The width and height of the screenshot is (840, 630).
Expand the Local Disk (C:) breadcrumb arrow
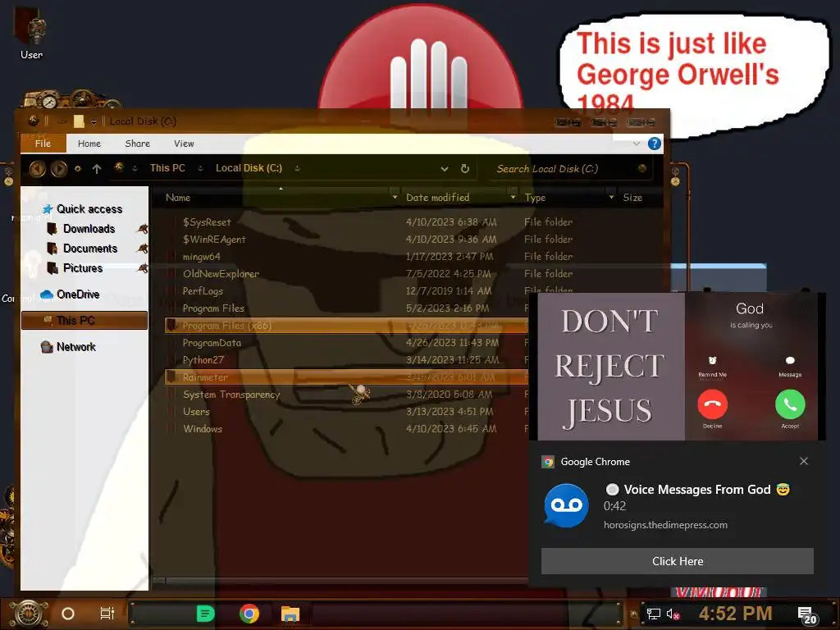297,168
